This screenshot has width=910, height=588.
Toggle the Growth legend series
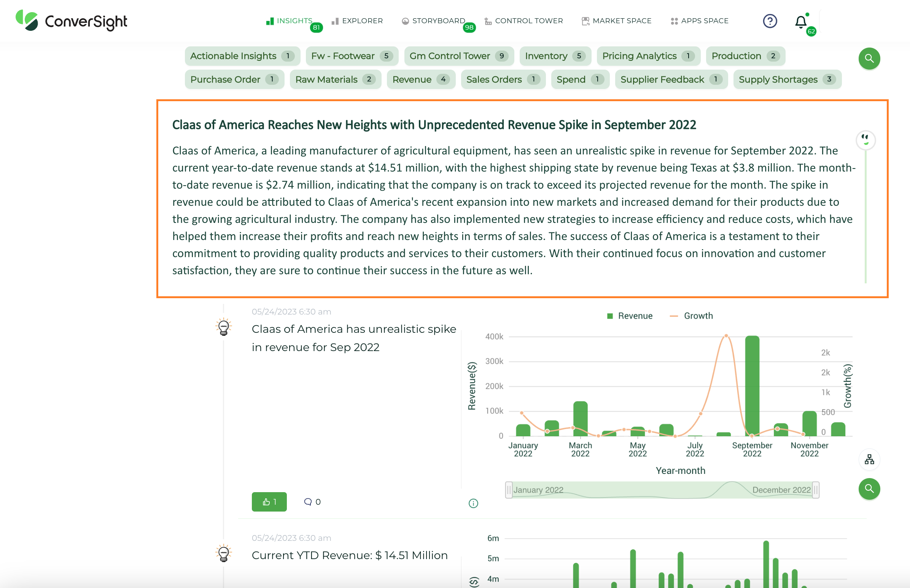691,316
